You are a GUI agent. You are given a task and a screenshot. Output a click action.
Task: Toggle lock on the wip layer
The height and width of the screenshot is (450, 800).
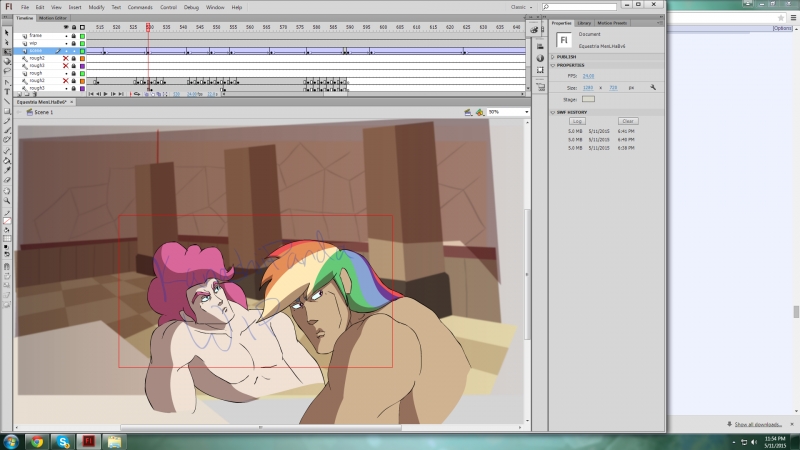(74, 43)
